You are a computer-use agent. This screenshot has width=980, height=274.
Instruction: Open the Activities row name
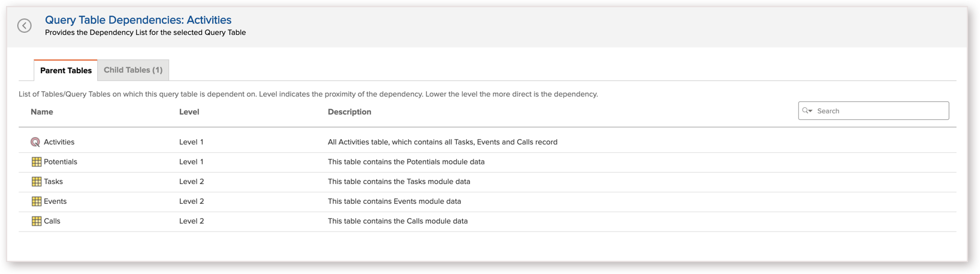(x=59, y=142)
